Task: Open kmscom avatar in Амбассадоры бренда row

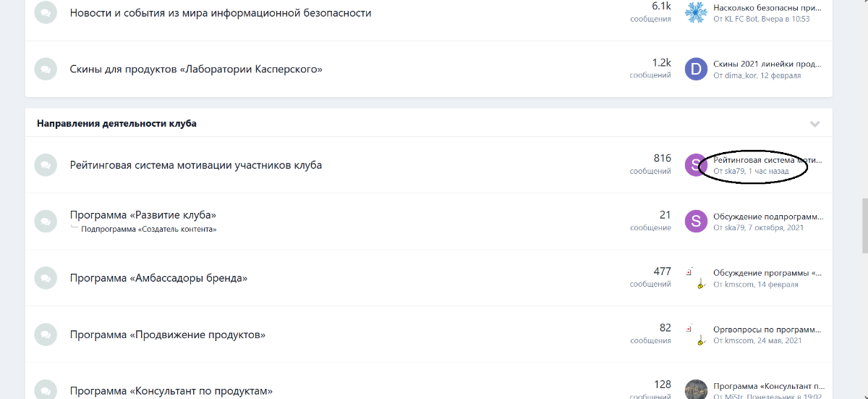Action: (x=696, y=277)
